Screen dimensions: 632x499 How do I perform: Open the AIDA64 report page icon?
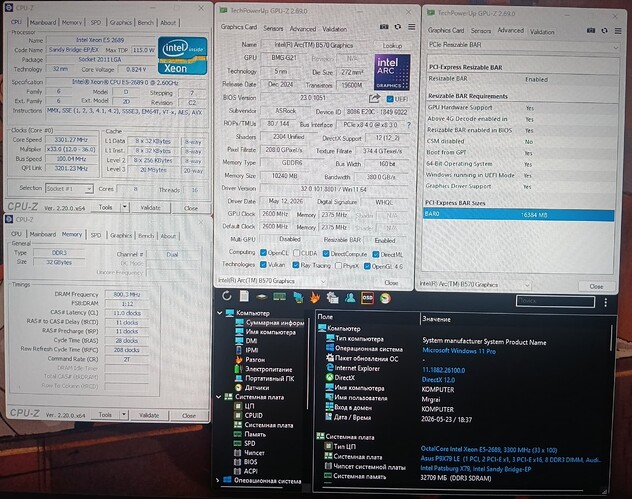(244, 296)
